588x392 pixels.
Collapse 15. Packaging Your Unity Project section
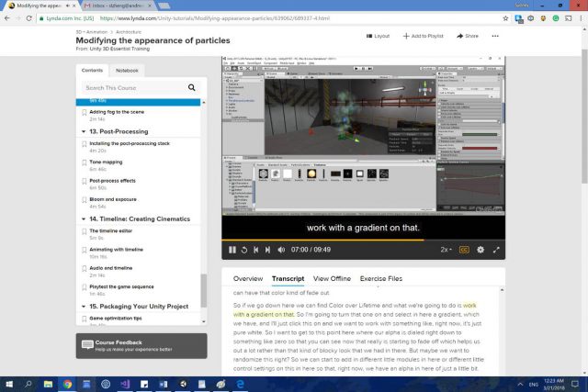click(x=84, y=307)
